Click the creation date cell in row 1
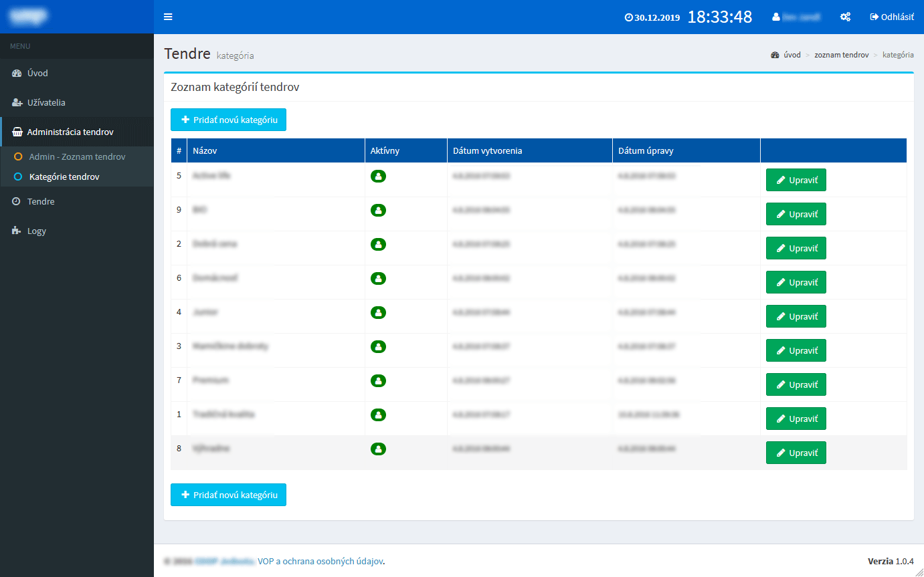Image resolution: width=924 pixels, height=577 pixels. click(x=530, y=419)
